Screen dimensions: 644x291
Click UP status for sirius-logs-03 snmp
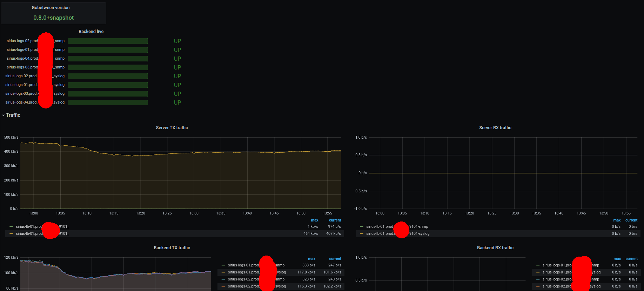click(177, 67)
